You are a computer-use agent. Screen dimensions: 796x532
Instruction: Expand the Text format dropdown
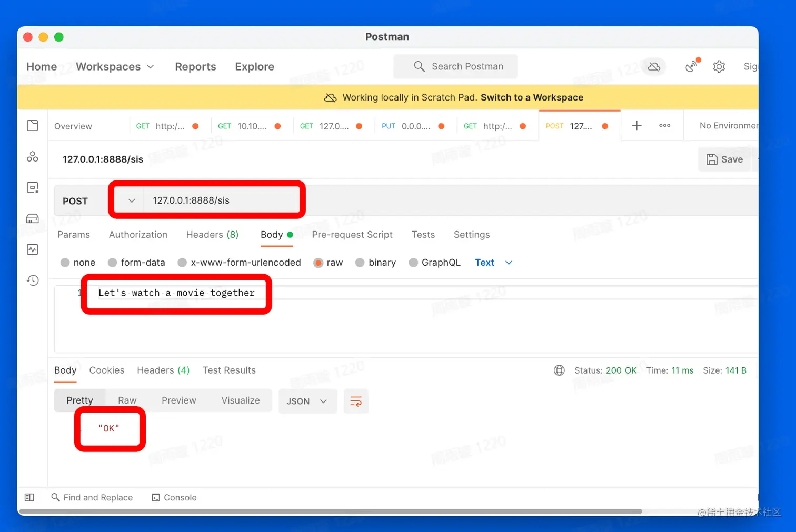tap(494, 263)
